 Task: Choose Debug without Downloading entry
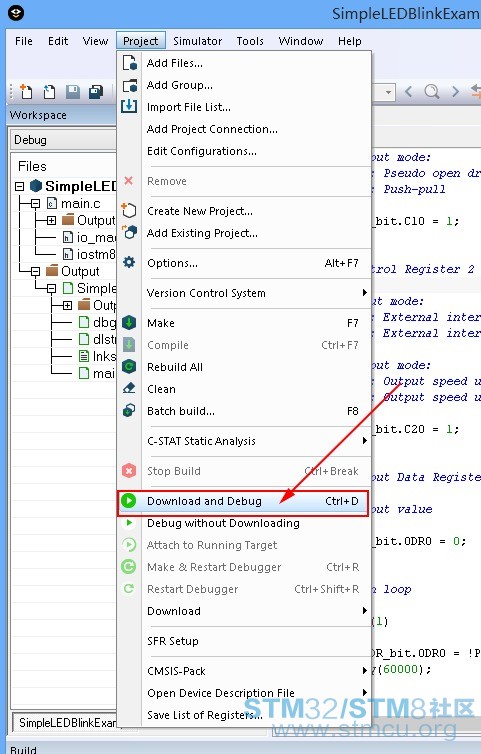(244, 523)
